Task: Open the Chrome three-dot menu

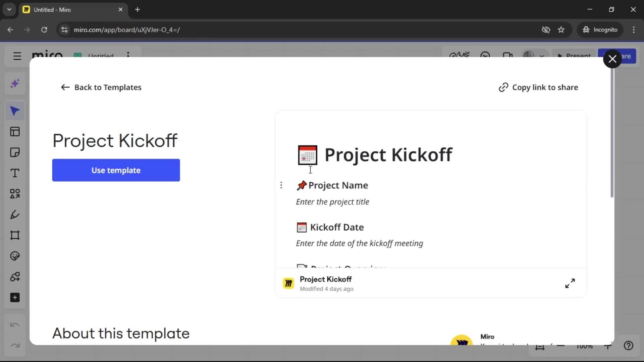Action: [634, 29]
